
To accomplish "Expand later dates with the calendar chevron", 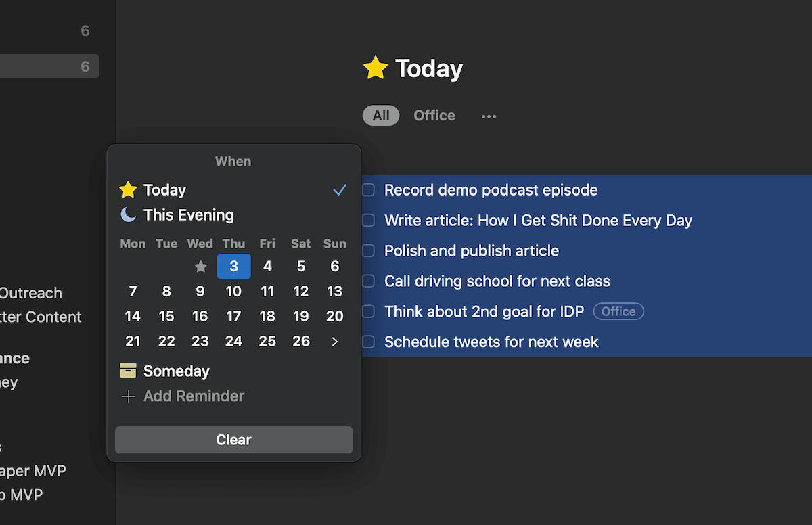I will pyautogui.click(x=334, y=342).
